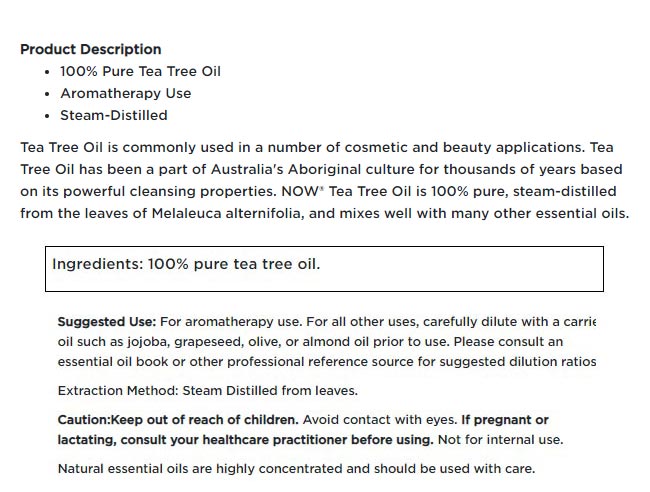Select the 100% Pure Tea Tree Oil bullet

[x=140, y=71]
